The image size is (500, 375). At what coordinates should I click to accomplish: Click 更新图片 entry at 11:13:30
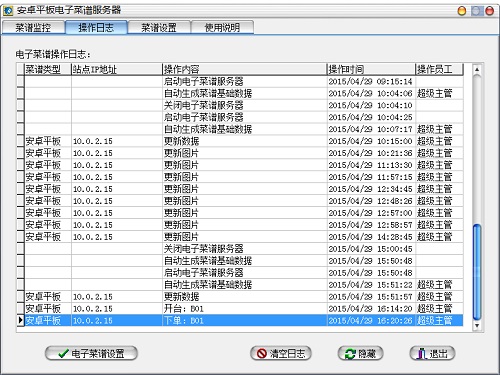[x=244, y=165]
